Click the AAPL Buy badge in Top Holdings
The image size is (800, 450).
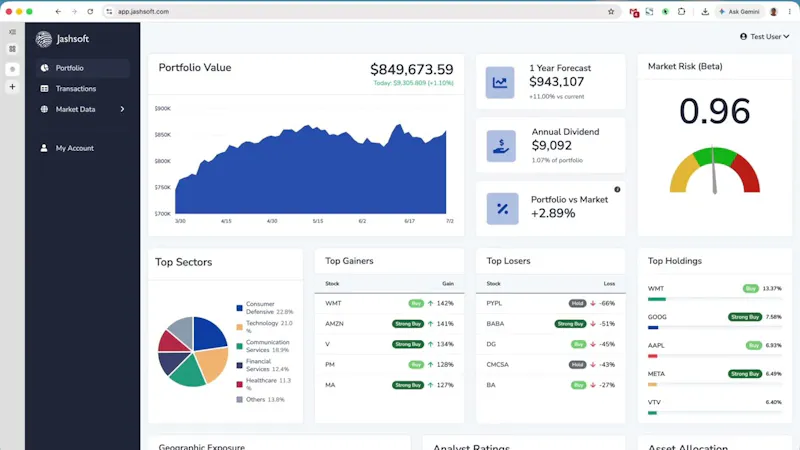[753, 345]
